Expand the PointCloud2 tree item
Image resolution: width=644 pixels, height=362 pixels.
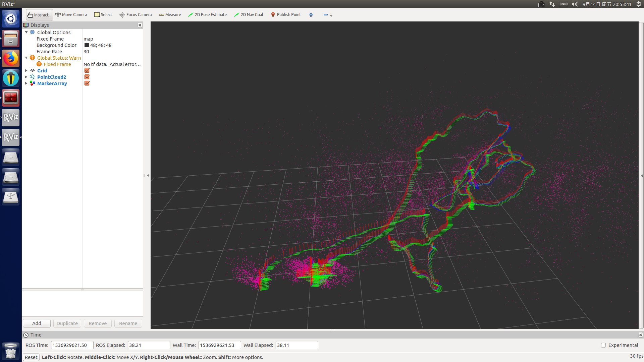click(x=26, y=77)
